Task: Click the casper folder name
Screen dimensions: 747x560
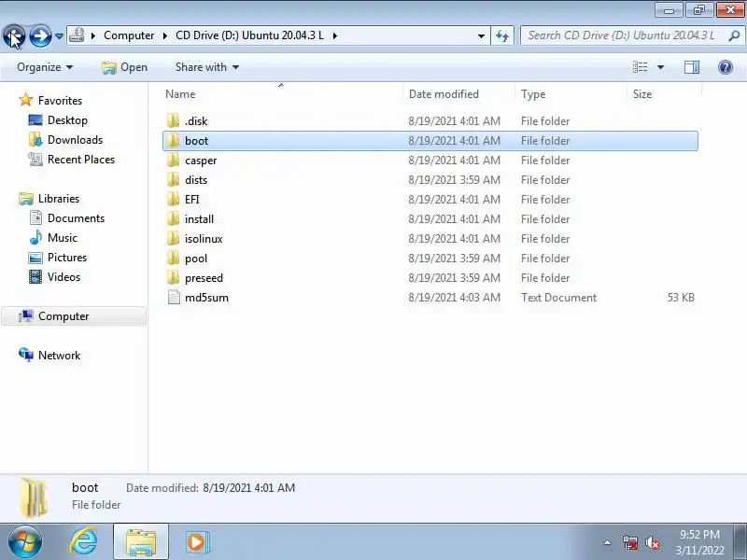Action: tap(201, 161)
